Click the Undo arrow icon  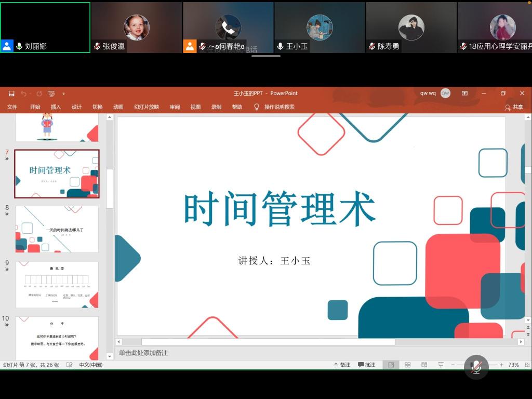point(23,94)
